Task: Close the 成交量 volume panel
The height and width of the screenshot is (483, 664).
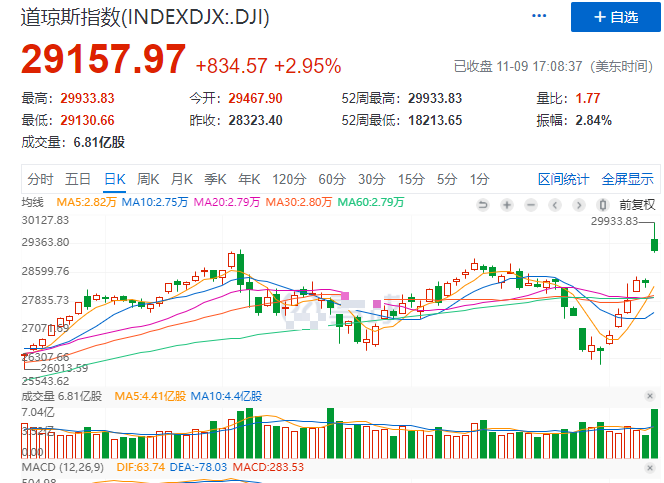Action: (650, 396)
